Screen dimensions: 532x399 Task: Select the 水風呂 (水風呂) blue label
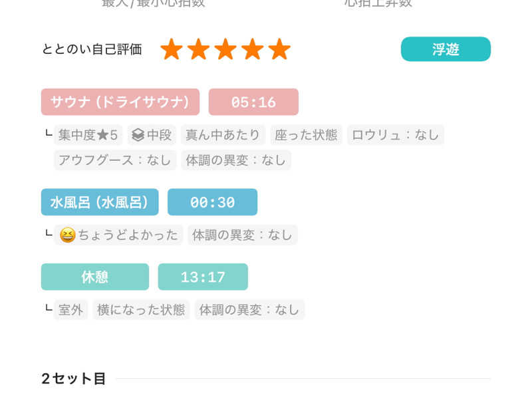pyautogui.click(x=100, y=202)
